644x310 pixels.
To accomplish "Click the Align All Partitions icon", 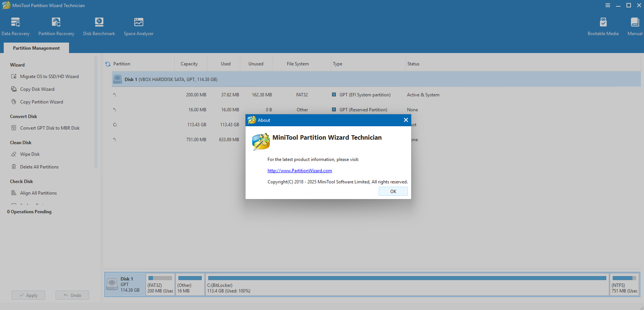I will point(14,193).
